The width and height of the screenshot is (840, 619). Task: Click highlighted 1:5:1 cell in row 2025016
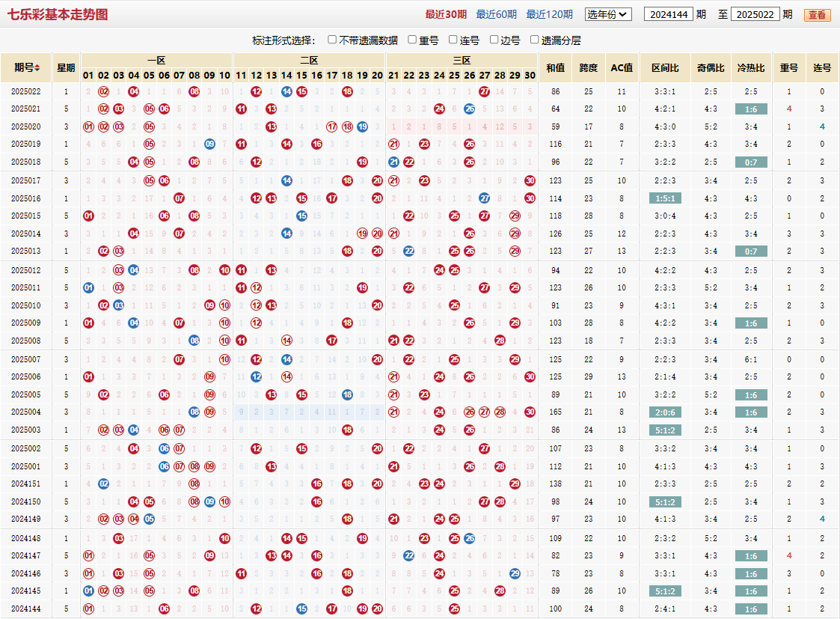665,198
